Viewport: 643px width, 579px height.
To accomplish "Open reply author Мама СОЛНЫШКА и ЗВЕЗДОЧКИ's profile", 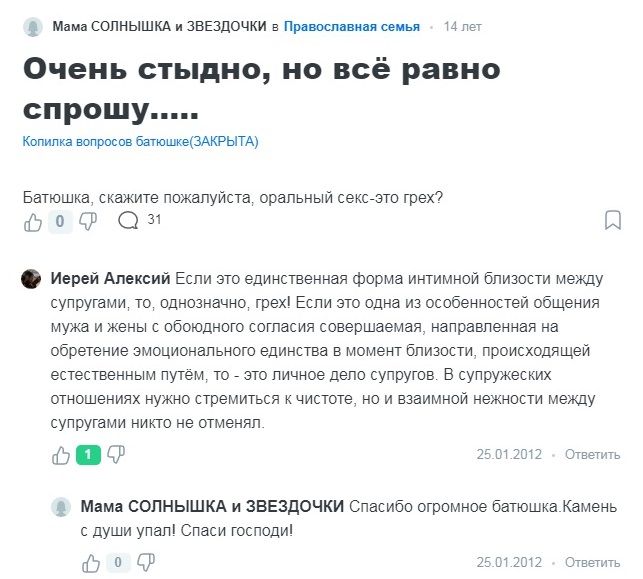I will click(x=211, y=507).
